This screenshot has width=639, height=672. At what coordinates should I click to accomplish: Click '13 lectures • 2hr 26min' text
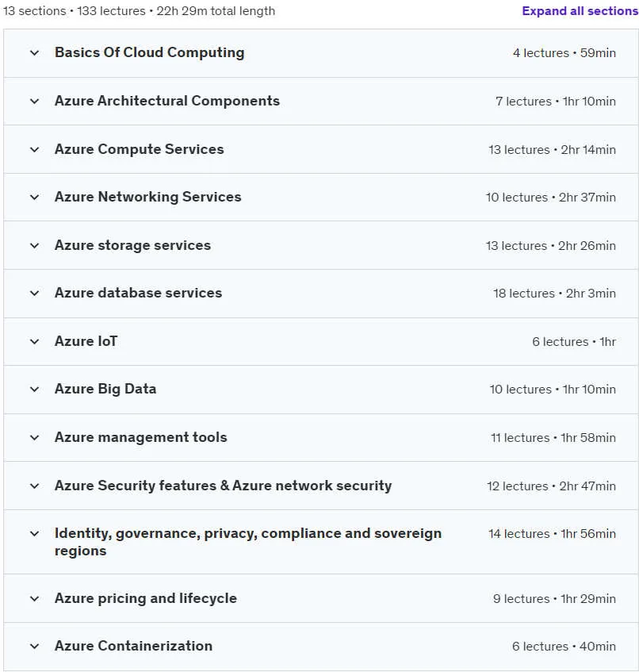551,246
